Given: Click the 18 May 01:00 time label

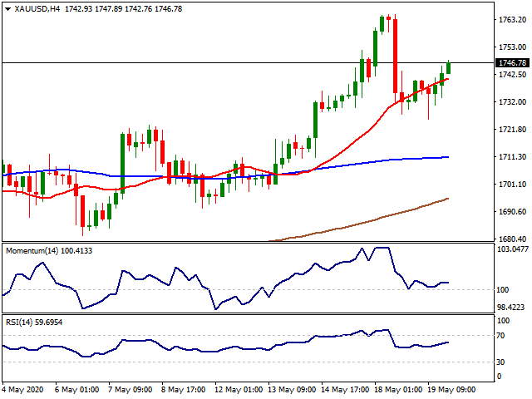Looking at the screenshot, I should tap(398, 390).
